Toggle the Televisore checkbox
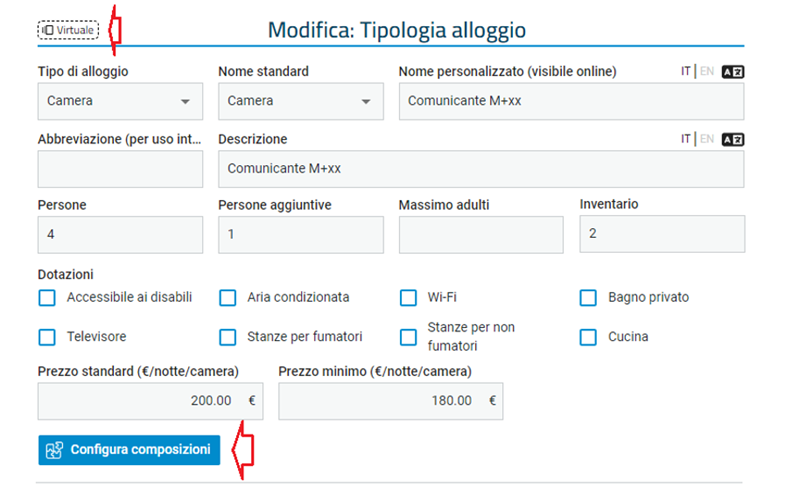Viewport: 792px width, 501px height. (x=47, y=337)
